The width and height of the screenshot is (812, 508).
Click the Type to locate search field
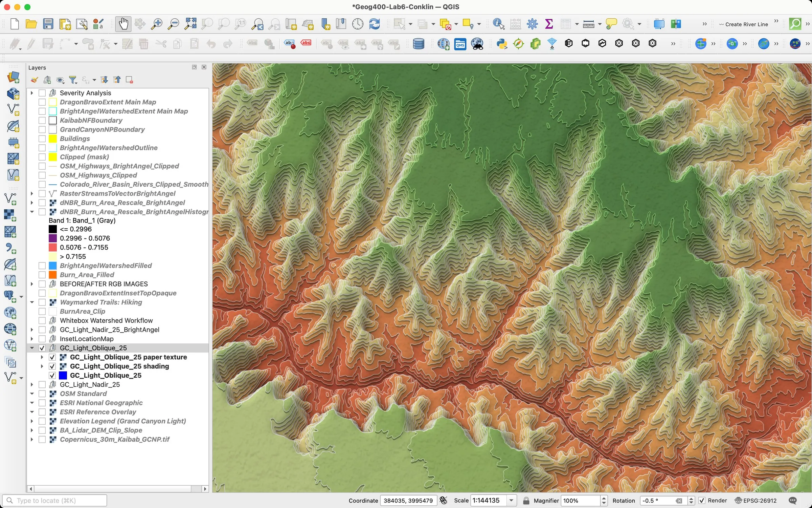pyautogui.click(x=55, y=501)
